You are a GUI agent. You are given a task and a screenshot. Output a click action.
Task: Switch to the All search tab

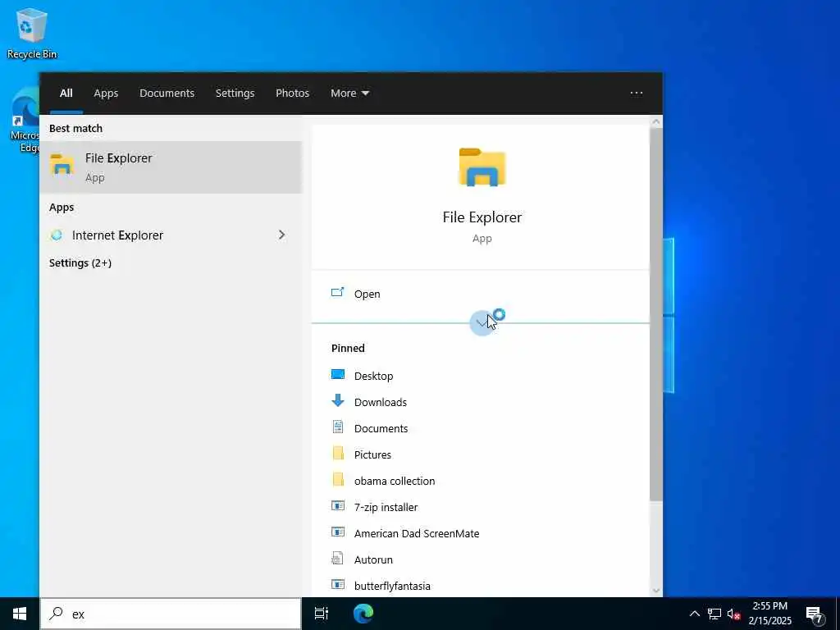tap(66, 93)
